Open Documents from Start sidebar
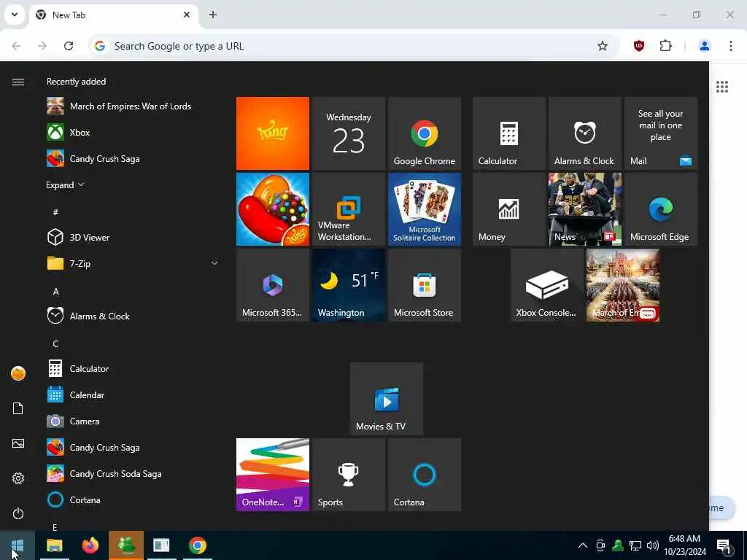This screenshot has height=560, width=747. (18, 408)
